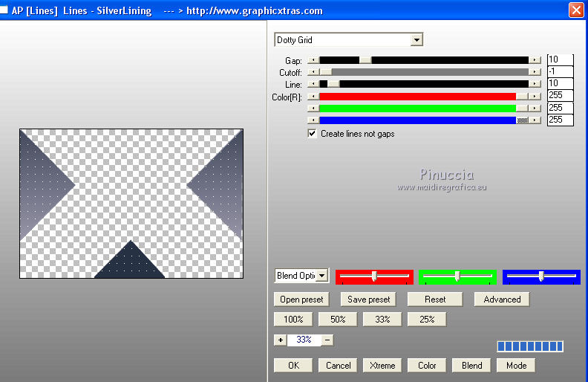Click the Gap slider track
This screenshot has width=588, height=382.
(424, 60)
